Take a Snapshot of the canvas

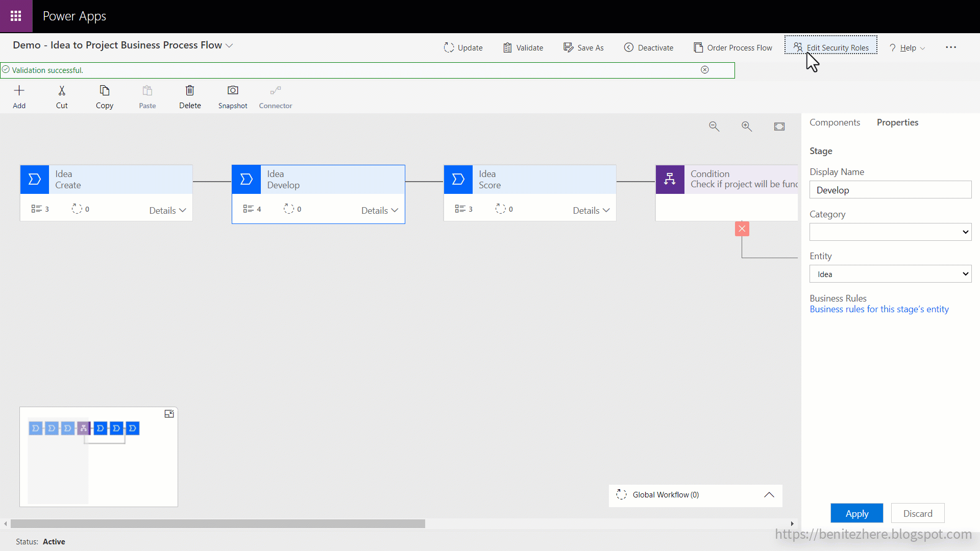pyautogui.click(x=233, y=97)
